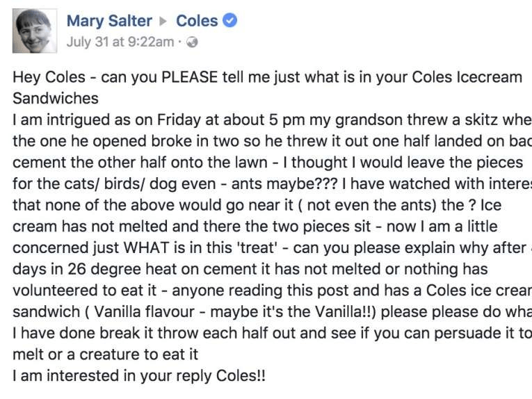Click the word 'Friday' in the post
Screen dimensions: 532x399
click(x=178, y=120)
